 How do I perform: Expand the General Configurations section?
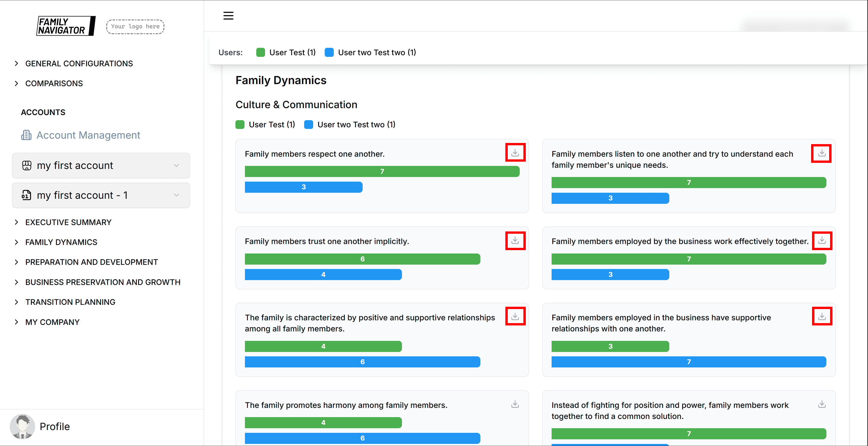pyautogui.click(x=79, y=64)
